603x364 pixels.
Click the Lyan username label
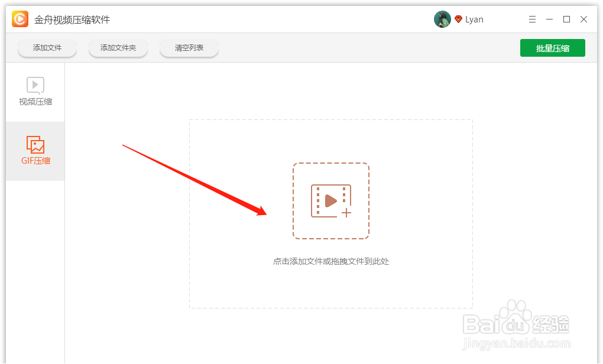tap(474, 19)
